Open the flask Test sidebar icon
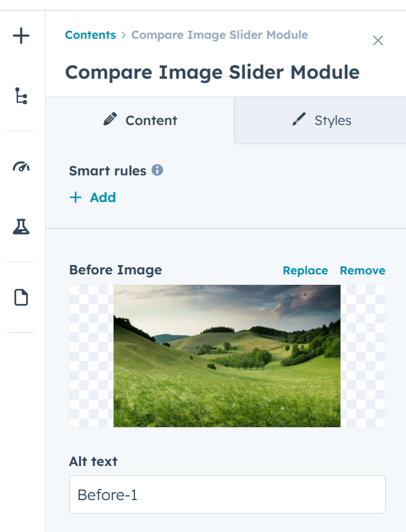Viewport: 406px width, 532px height. (x=21, y=226)
